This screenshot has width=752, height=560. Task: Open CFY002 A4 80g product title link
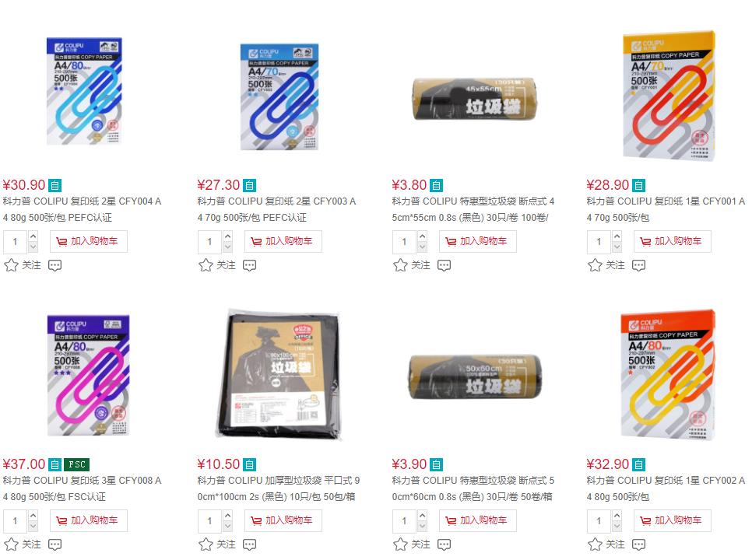click(666, 488)
